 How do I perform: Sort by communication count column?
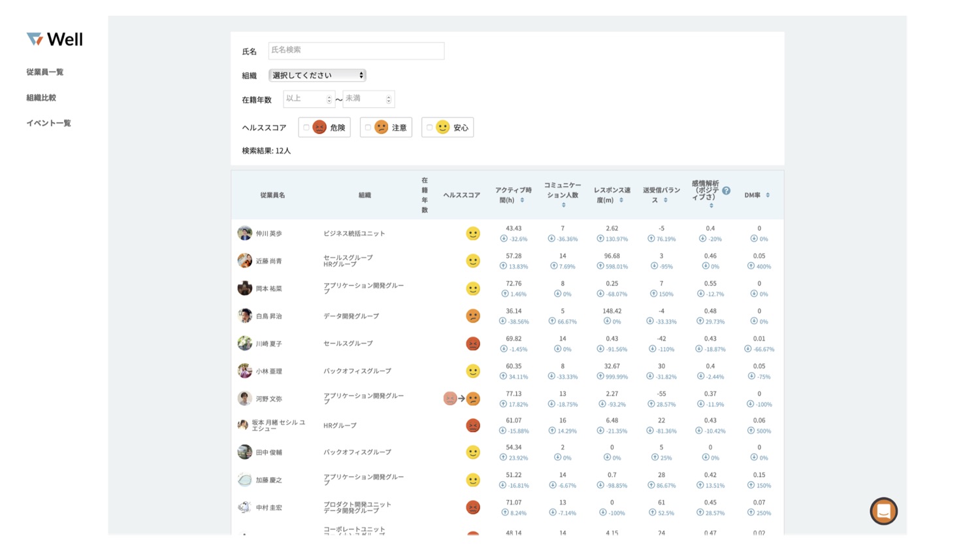563,205
